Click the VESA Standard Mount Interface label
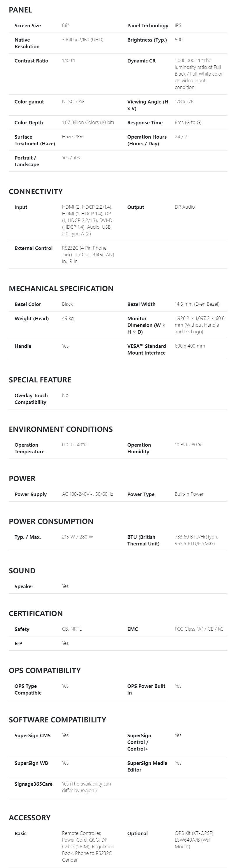236x868 pixels. (147, 349)
